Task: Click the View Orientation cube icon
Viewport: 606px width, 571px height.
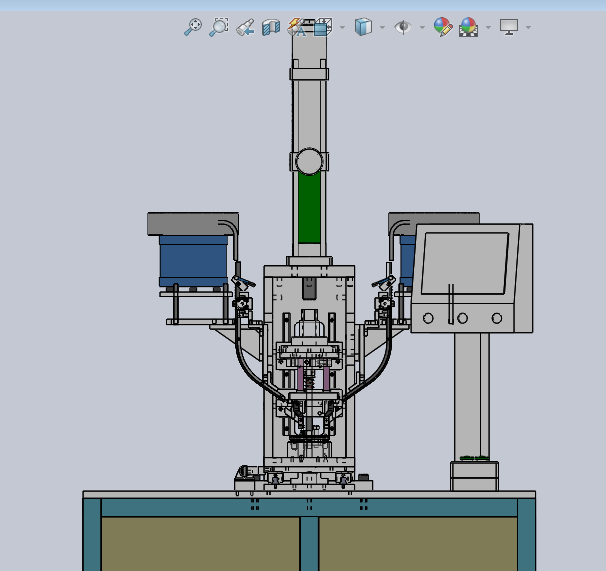Action: [323, 27]
